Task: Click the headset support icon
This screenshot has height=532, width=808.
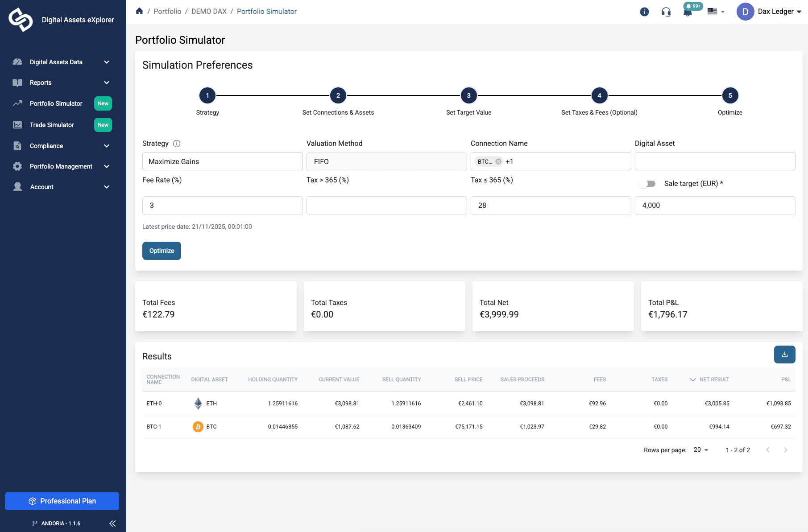Action: (x=666, y=12)
